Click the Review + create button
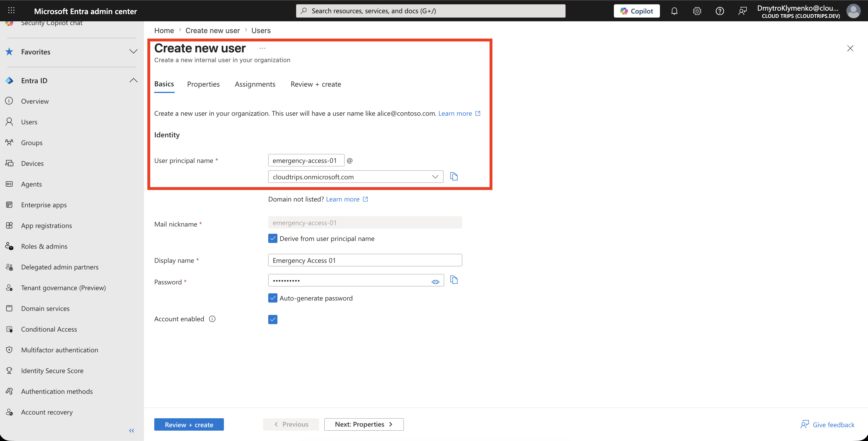 [189, 424]
